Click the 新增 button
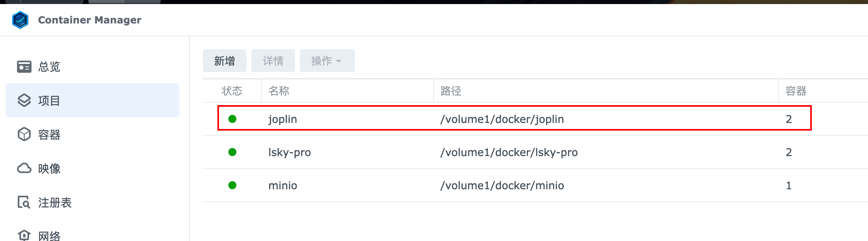 225,61
